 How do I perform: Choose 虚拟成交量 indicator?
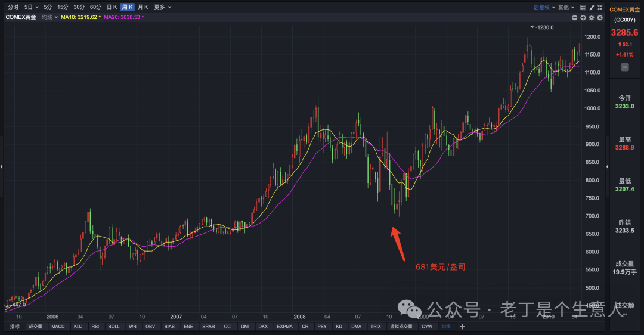point(401,327)
